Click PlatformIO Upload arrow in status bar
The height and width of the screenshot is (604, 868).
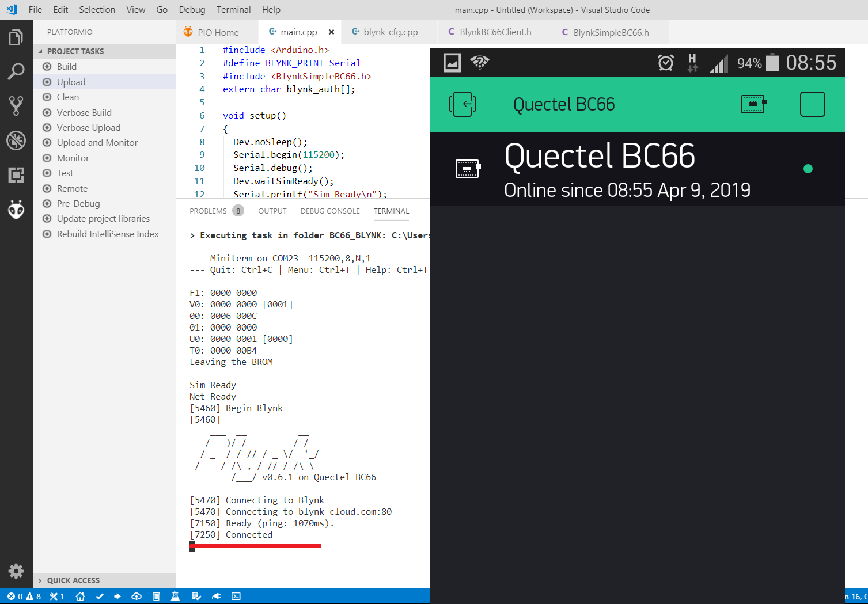point(117,597)
